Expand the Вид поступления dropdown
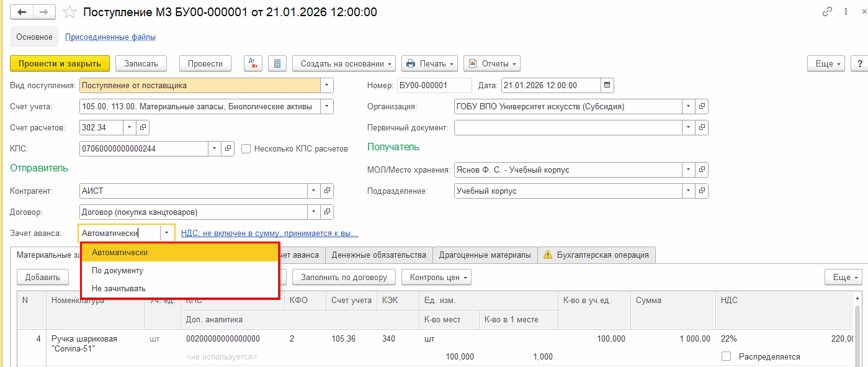 [x=327, y=86]
